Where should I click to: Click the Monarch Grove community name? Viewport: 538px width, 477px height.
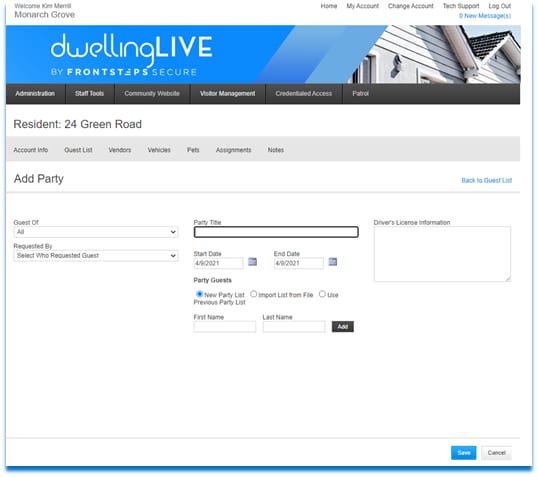point(45,15)
